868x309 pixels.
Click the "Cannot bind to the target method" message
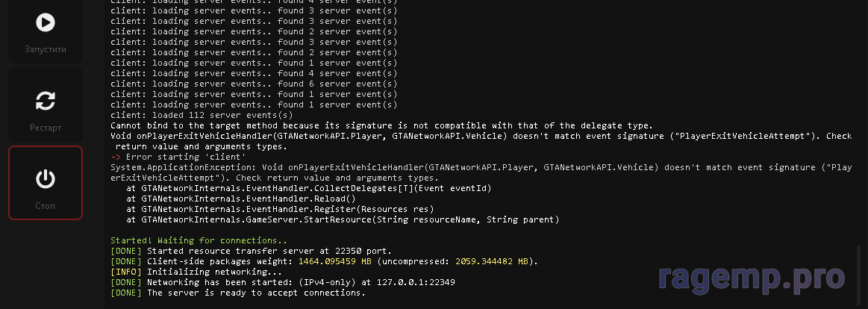coord(382,125)
